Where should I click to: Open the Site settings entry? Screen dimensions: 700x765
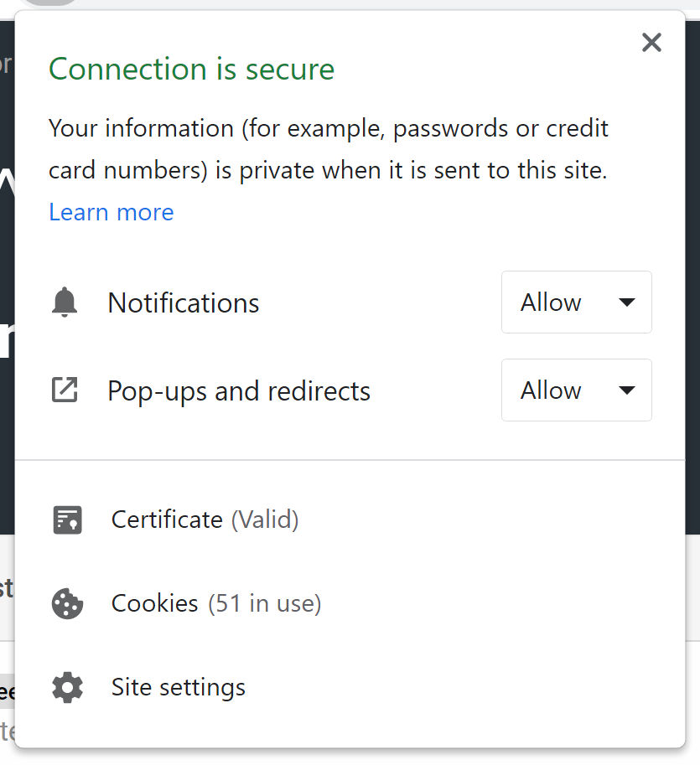coord(179,687)
